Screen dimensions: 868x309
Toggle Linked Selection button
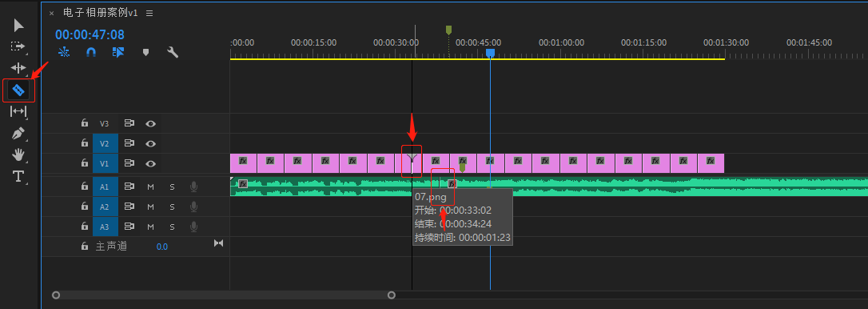[118, 52]
